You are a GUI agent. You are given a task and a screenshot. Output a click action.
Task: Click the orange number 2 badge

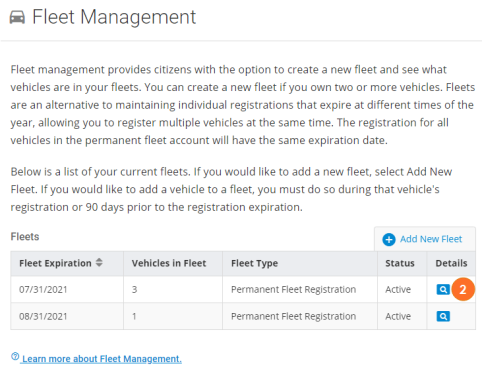(x=463, y=289)
